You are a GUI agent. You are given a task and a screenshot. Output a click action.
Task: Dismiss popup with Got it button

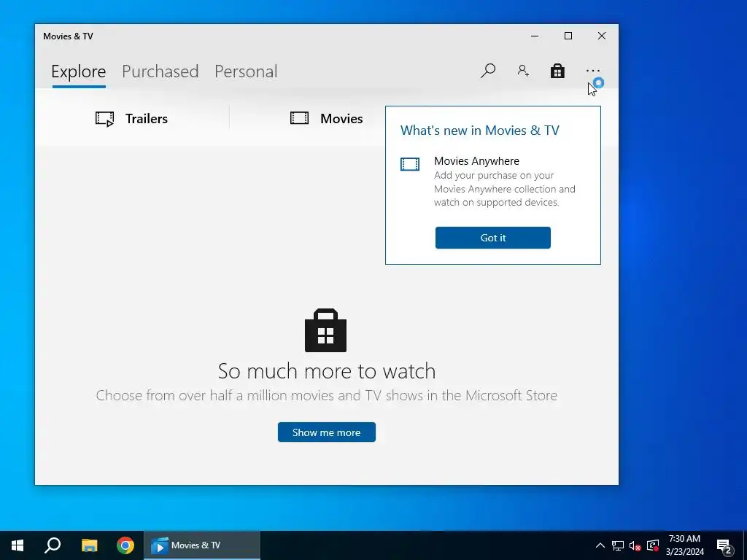click(x=493, y=238)
